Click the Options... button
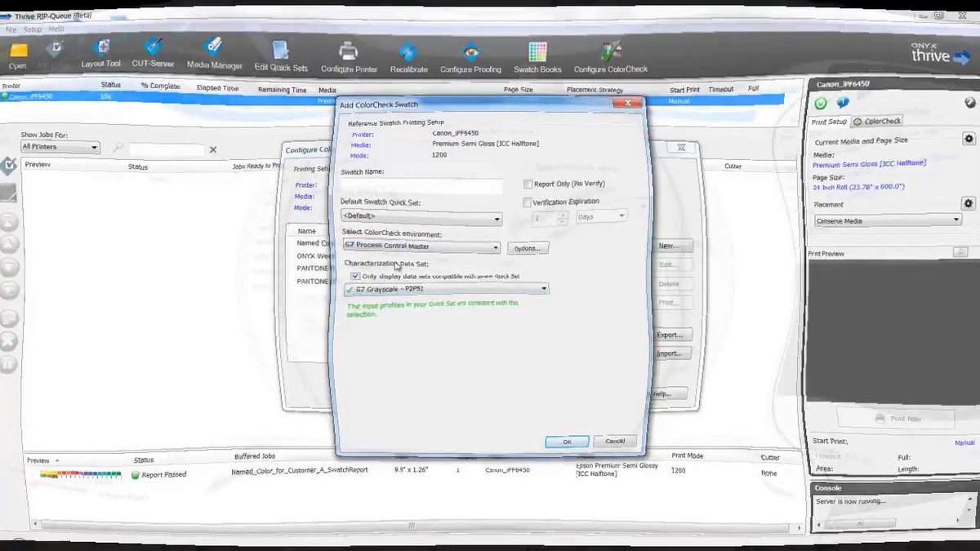 [x=528, y=247]
